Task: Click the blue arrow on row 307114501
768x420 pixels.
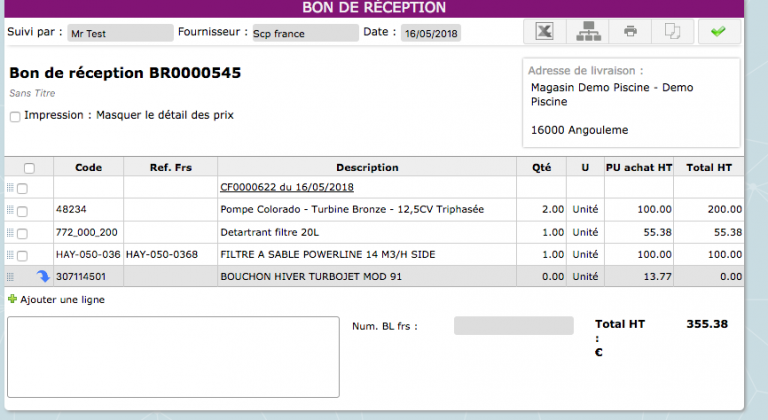Action: pyautogui.click(x=43, y=277)
